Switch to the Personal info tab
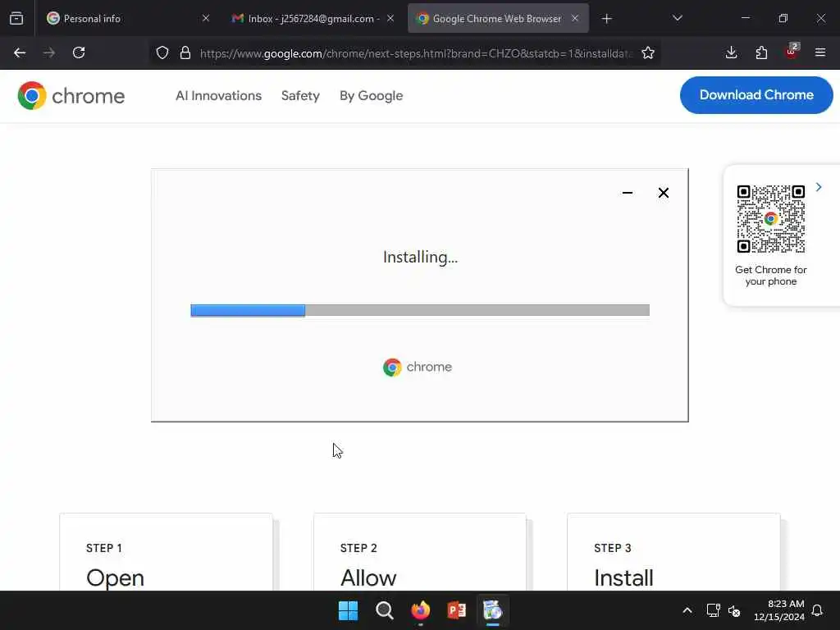 coord(126,18)
